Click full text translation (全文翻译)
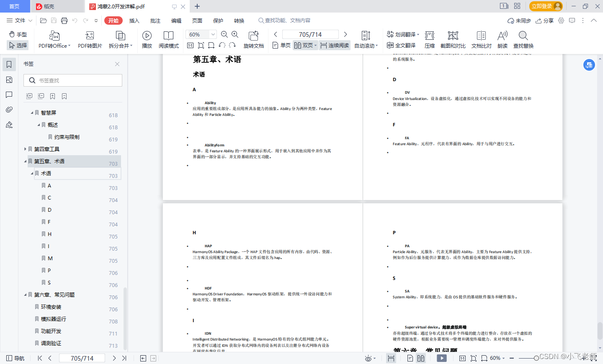Viewport: 603px width, 364px height. [x=401, y=45]
